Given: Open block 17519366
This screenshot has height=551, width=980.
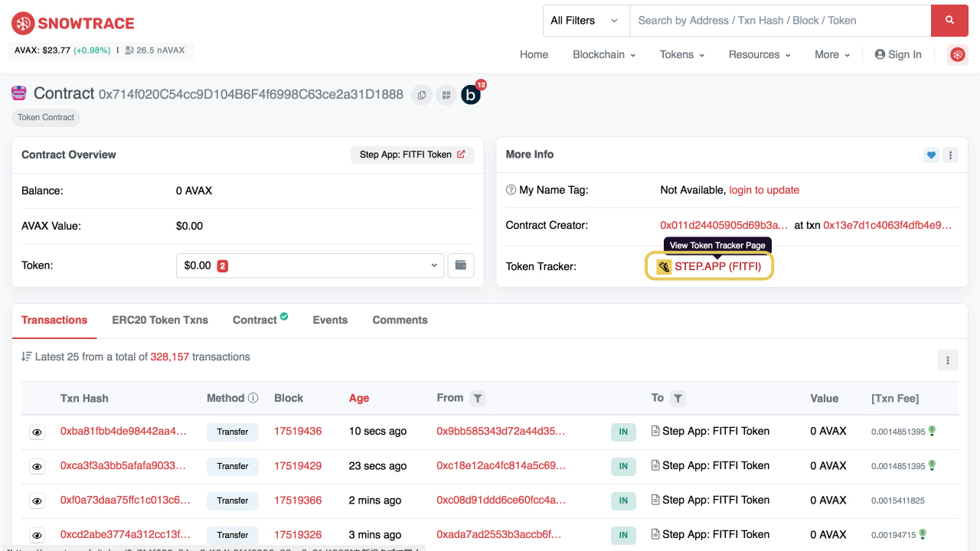Looking at the screenshot, I should tap(298, 500).
